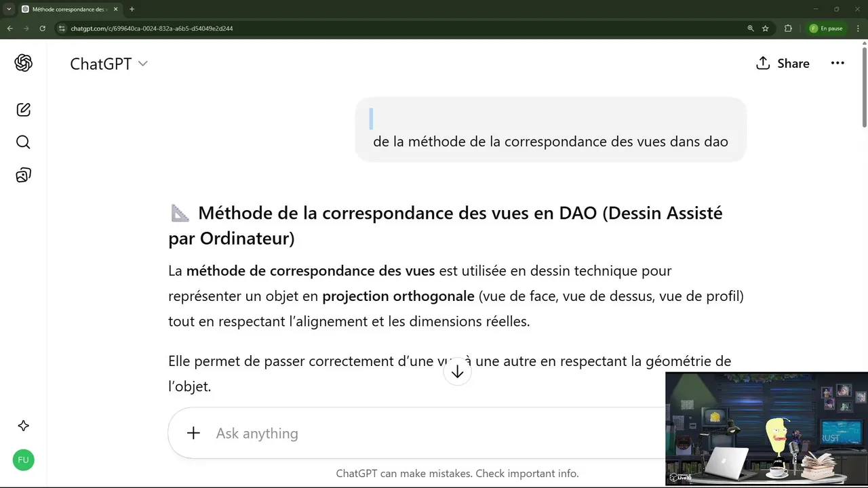Screen dimensions: 868x488
Task: Click the En pause profile button
Action: 826,28
